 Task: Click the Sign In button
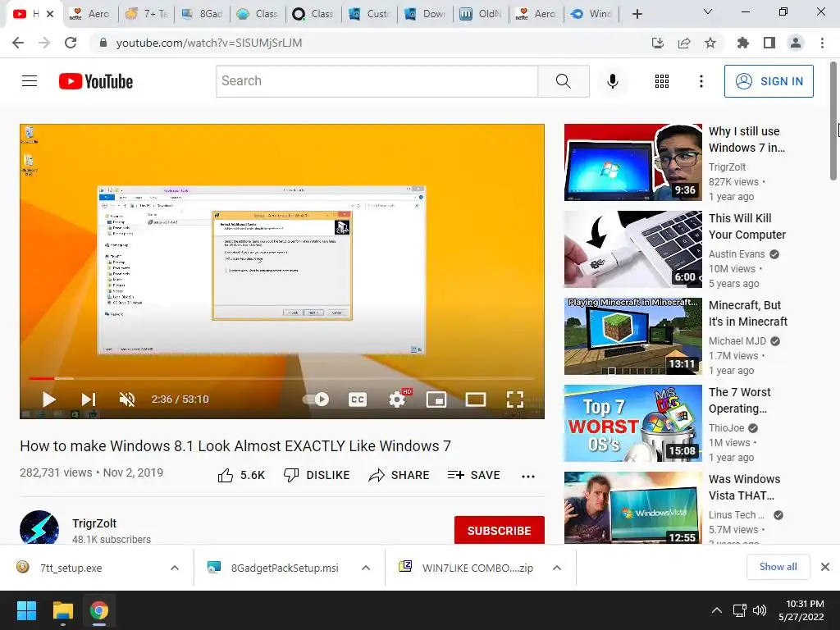pyautogui.click(x=769, y=81)
